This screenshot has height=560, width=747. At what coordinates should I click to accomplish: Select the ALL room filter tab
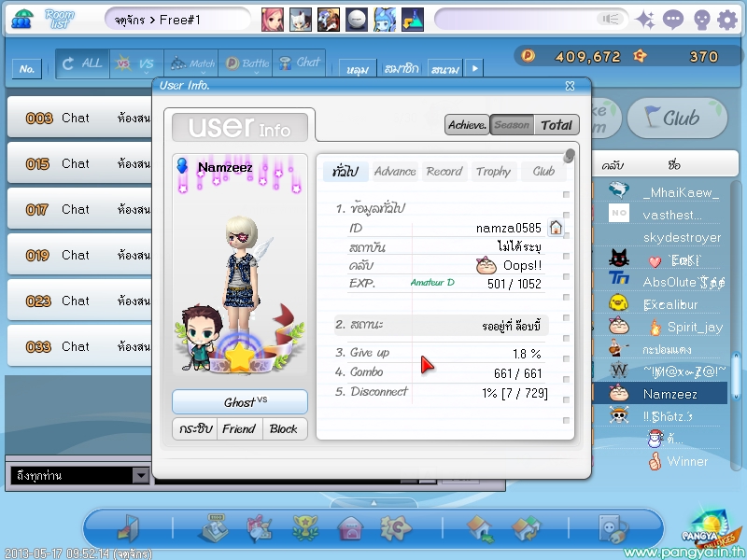point(82,63)
